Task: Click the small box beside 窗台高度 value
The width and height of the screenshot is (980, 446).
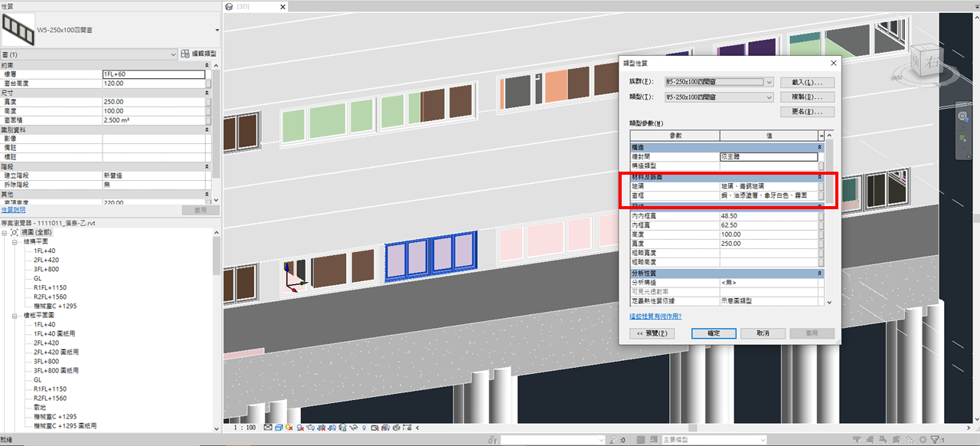Action: point(209,83)
